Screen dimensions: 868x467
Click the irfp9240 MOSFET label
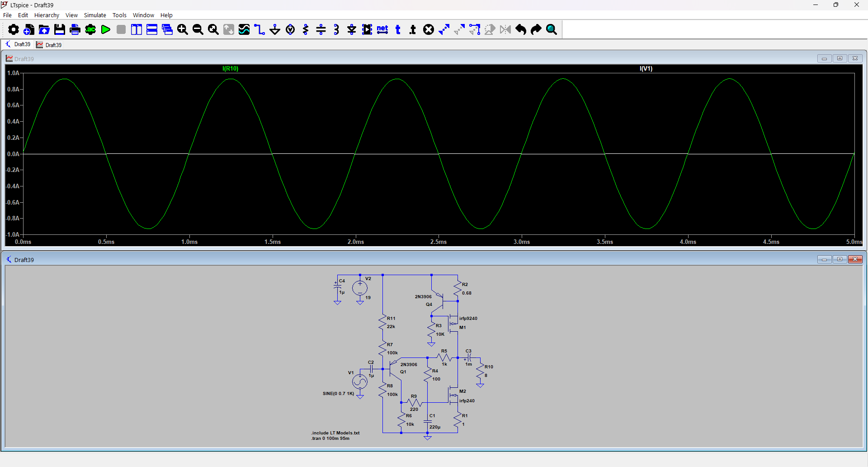point(468,319)
